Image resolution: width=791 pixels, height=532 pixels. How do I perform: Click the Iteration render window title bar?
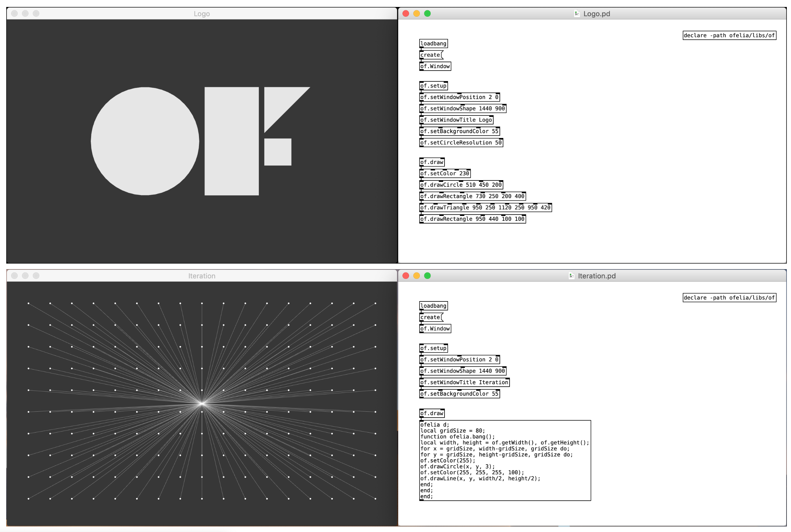(x=202, y=276)
